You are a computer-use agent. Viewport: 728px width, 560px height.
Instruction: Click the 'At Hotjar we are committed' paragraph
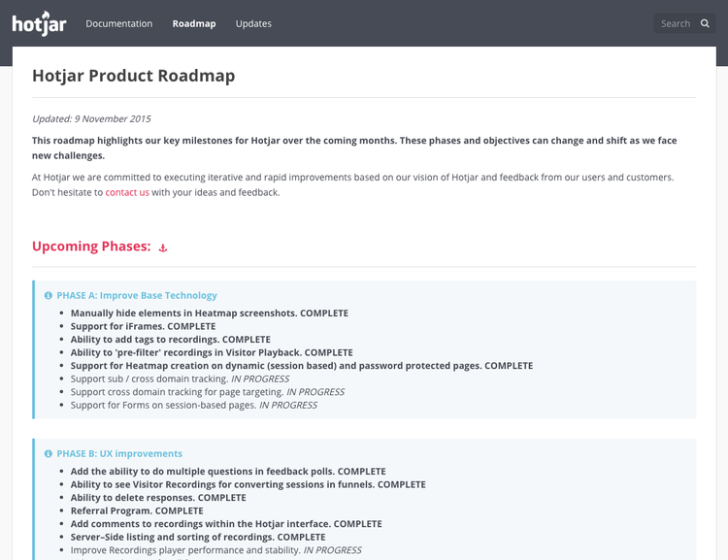353,184
